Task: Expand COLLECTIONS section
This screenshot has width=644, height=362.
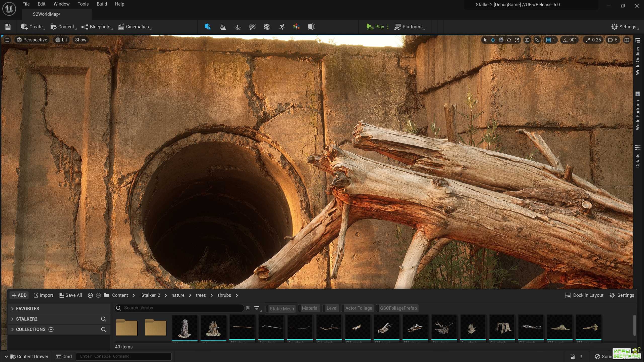Action: click(x=59, y=330)
